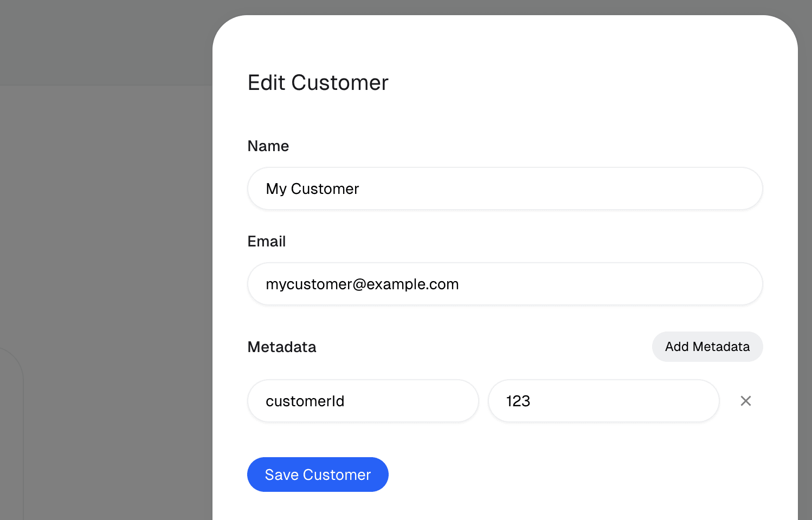This screenshot has height=520, width=812.
Task: Select the 123 metadata value field
Action: (604, 401)
